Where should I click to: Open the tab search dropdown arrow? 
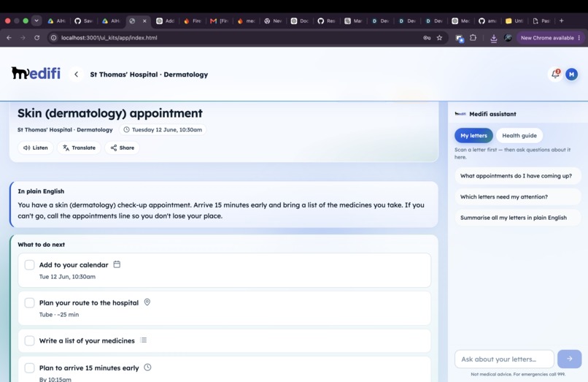pyautogui.click(x=36, y=20)
